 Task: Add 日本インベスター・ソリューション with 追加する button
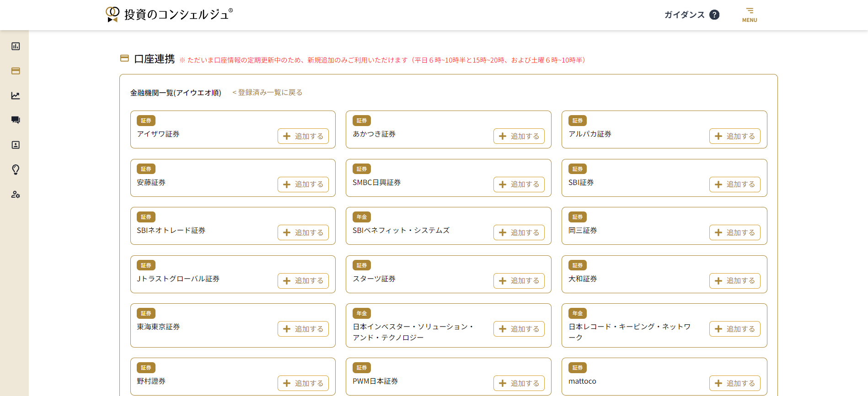pos(519,329)
